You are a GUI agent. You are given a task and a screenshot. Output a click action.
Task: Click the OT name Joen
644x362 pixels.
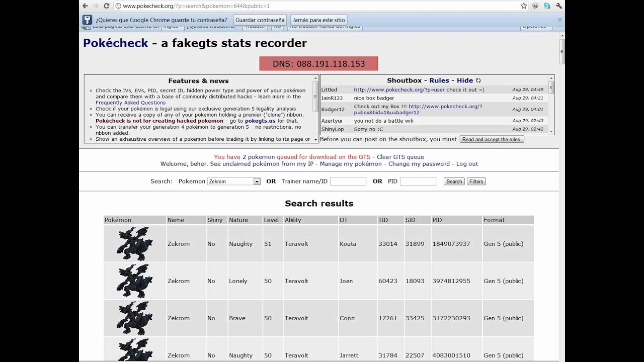pyautogui.click(x=346, y=281)
